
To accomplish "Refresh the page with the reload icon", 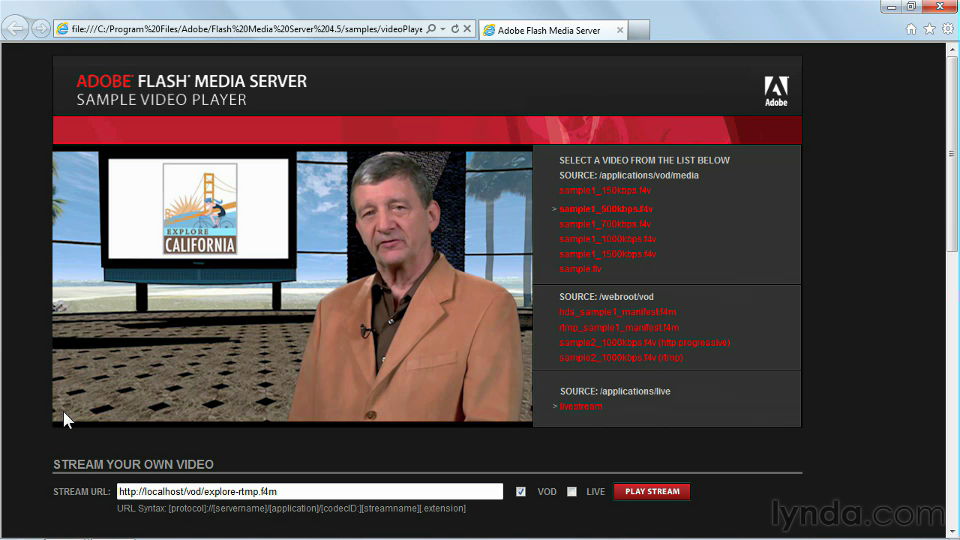I will [x=455, y=29].
